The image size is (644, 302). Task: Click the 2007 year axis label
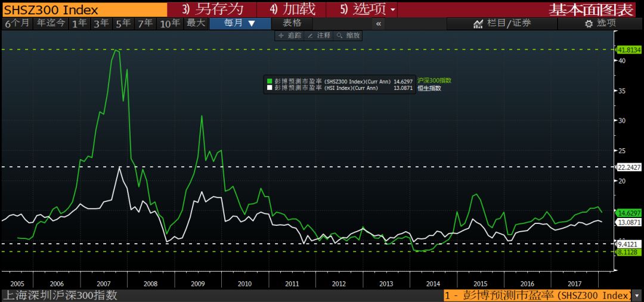104,284
